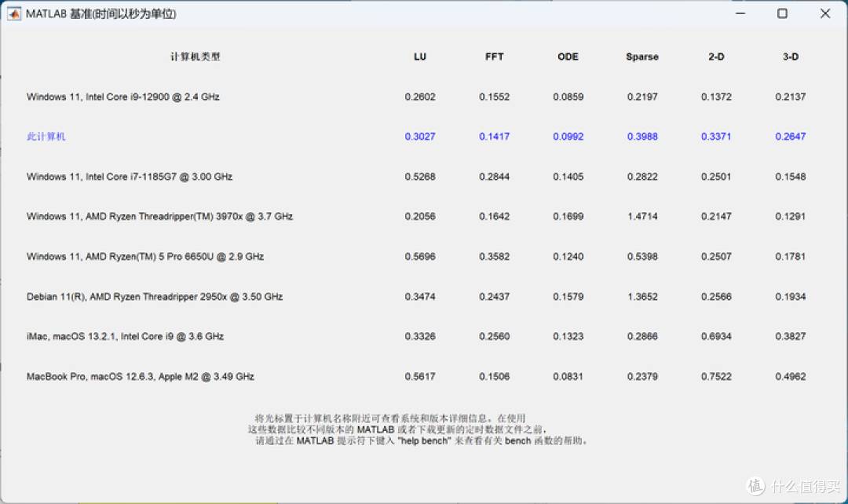Click Ryzen 6650U FFT value 0.3582
The height and width of the screenshot is (504, 848).
pos(495,257)
